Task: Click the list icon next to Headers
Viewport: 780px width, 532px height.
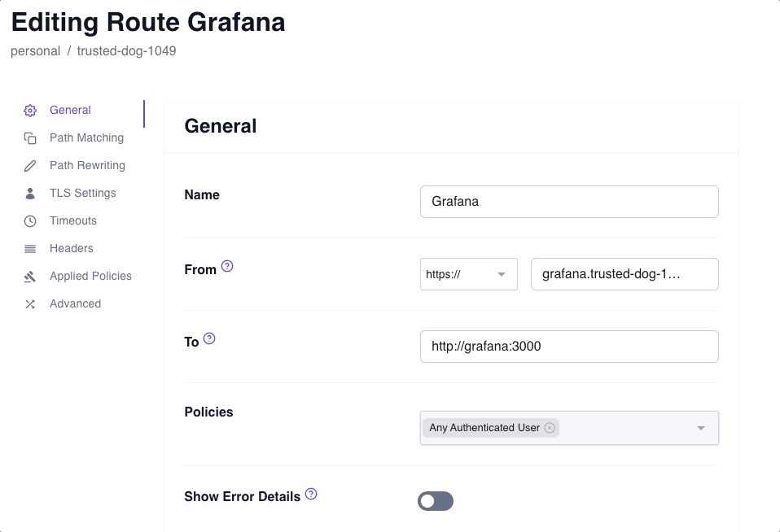Action: point(30,248)
